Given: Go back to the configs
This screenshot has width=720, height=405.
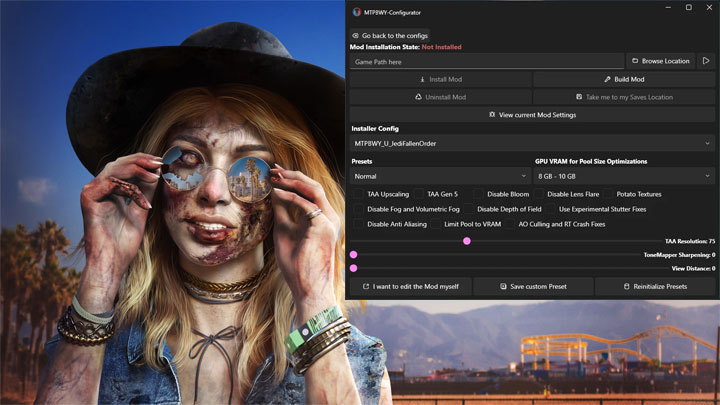Looking at the screenshot, I should click(390, 35).
